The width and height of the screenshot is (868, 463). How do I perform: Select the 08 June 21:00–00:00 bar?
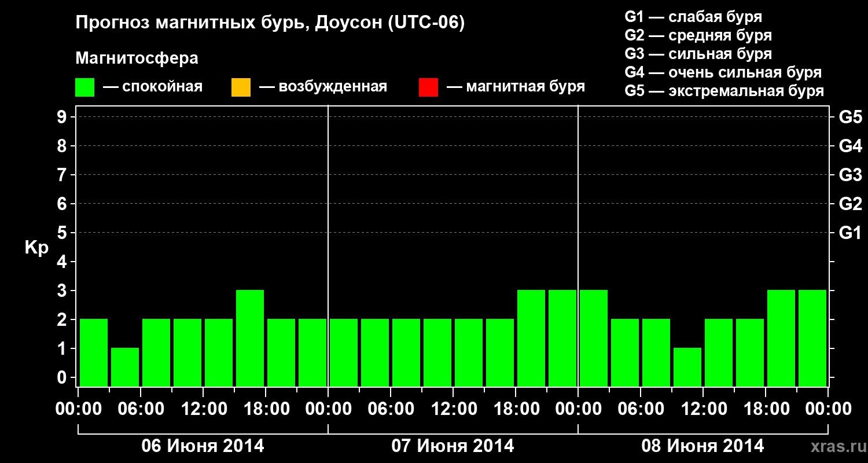[812, 338]
